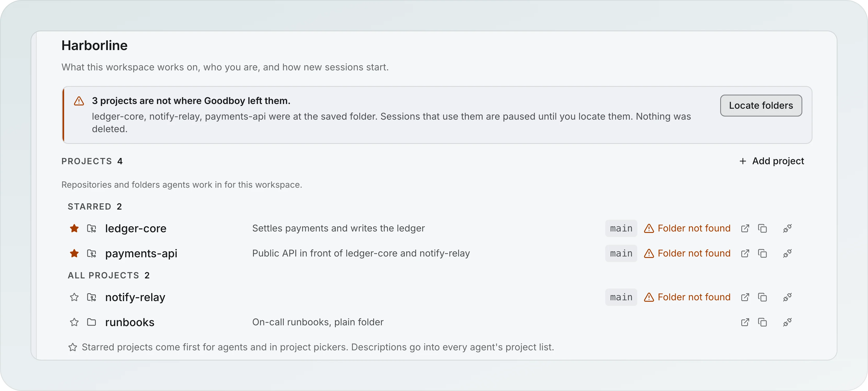
Task: Star the runbooks project
Action: click(x=74, y=322)
